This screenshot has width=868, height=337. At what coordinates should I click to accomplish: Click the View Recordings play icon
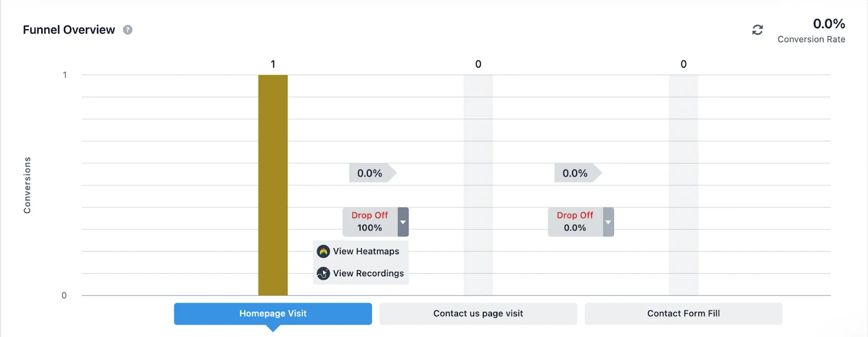pos(323,274)
